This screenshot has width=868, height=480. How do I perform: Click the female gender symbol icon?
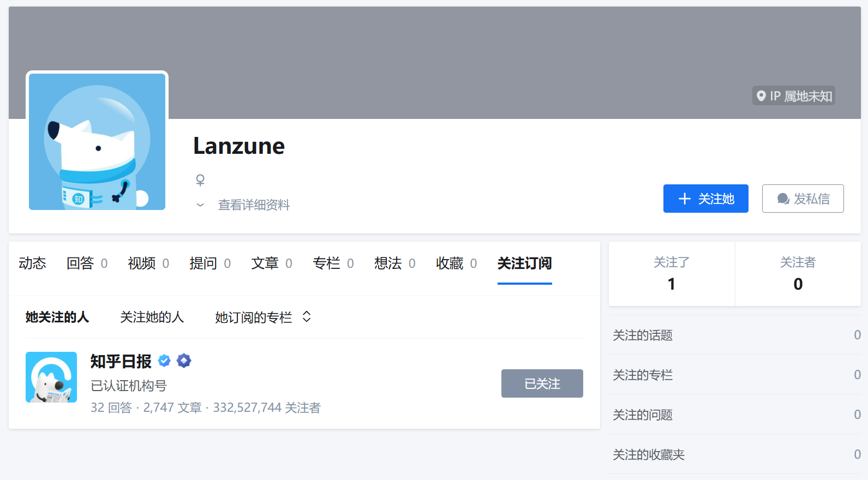200,180
